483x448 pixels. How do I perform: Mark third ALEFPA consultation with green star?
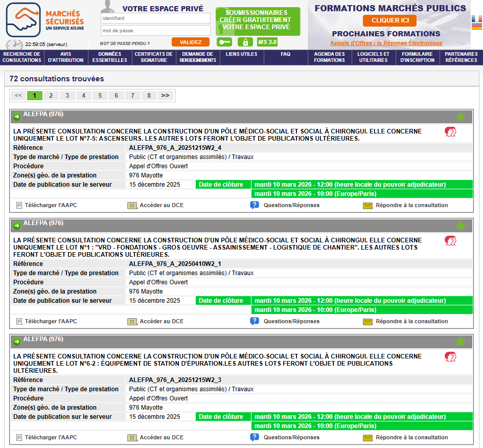461,342
